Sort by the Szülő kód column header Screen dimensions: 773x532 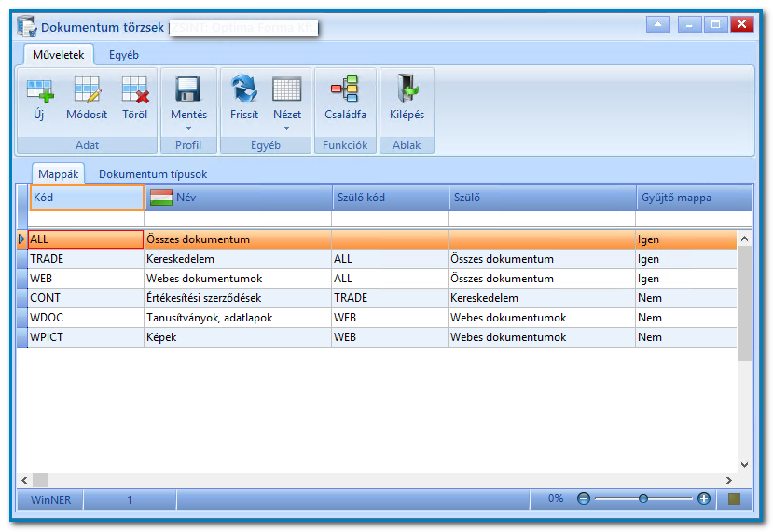pyautogui.click(x=391, y=198)
